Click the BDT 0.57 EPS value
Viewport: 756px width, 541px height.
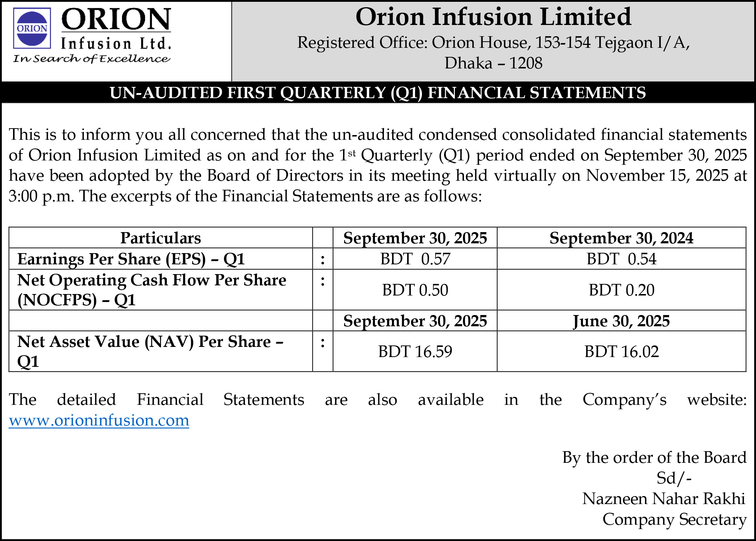pos(415,259)
